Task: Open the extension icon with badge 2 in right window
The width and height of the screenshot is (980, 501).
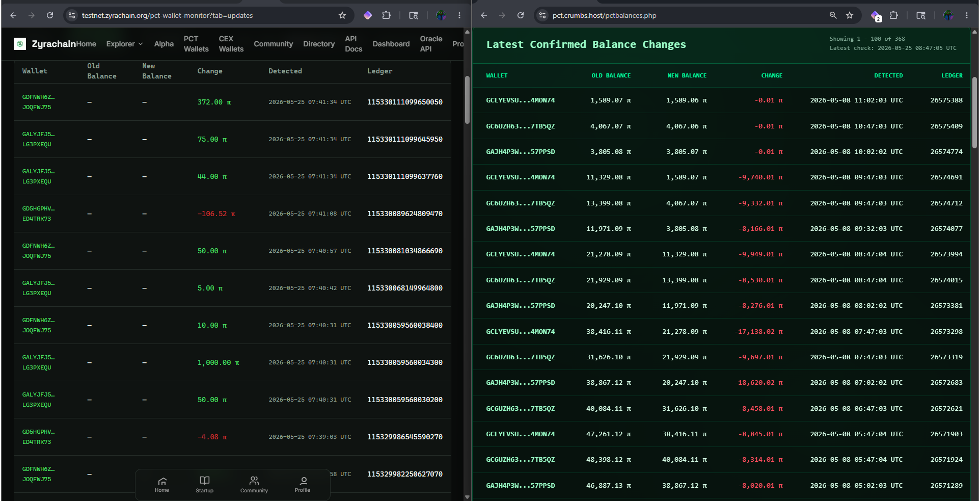Action: coord(876,16)
